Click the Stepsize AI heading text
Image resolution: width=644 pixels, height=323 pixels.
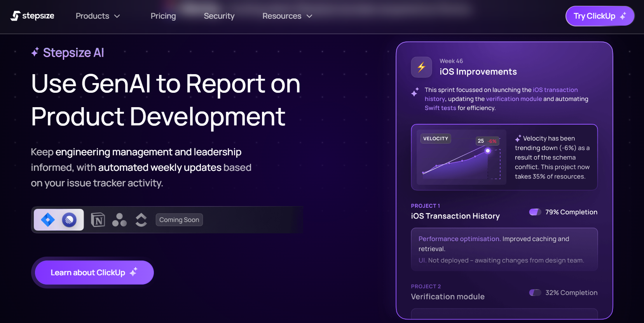[73, 52]
